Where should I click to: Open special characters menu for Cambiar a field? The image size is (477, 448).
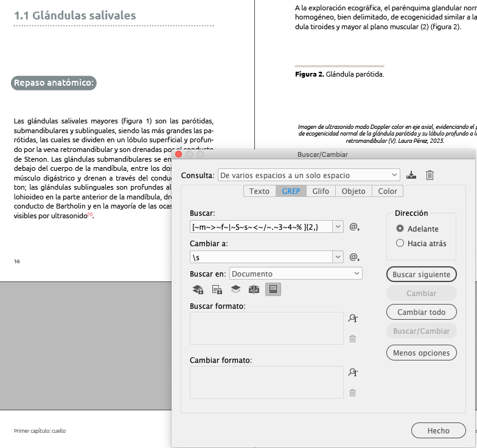coord(354,257)
